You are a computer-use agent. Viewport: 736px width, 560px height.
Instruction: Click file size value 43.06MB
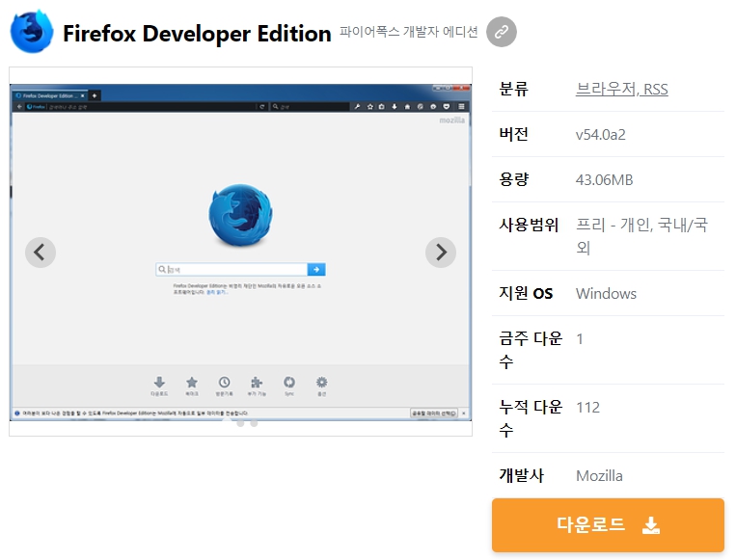point(604,180)
